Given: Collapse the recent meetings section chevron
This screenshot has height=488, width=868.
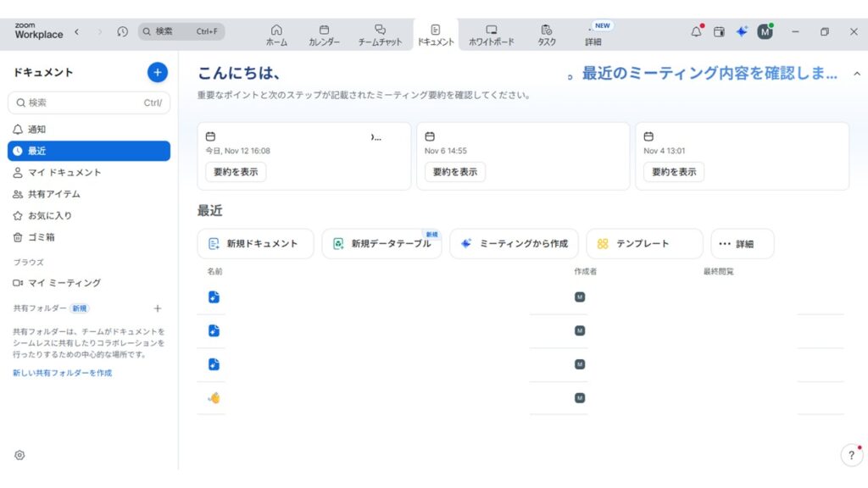Looking at the screenshot, I should pos(856,75).
